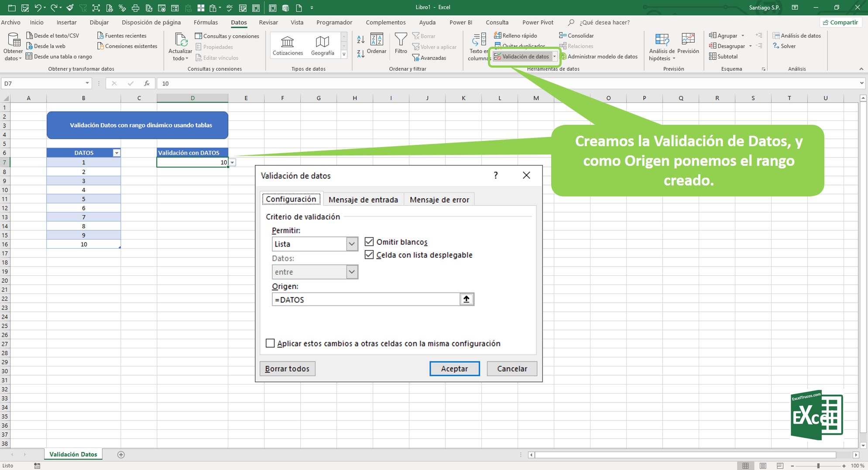Click the Filtro funnel icon
The width and height of the screenshot is (868, 470).
tap(400, 41)
